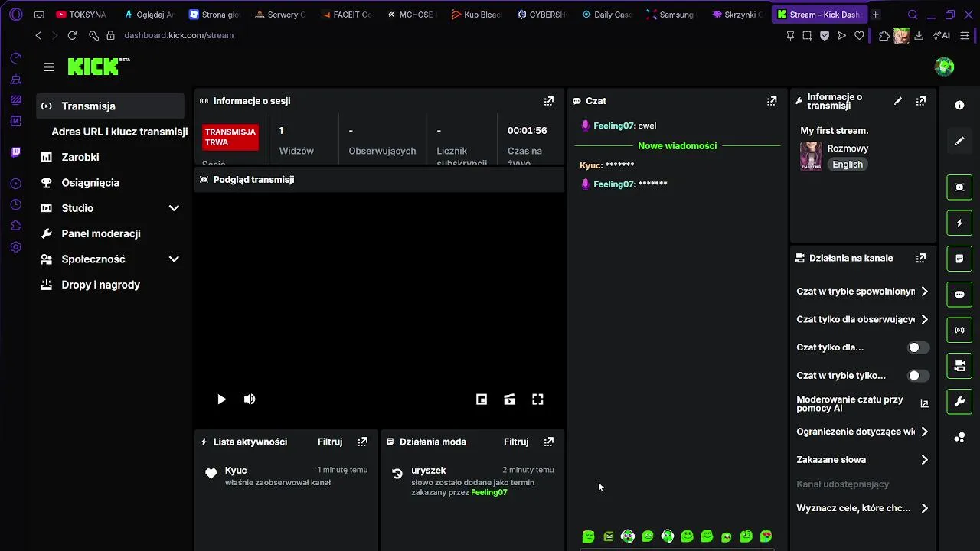
Task: Open the Kick hamburger menu
Action: pyautogui.click(x=49, y=67)
